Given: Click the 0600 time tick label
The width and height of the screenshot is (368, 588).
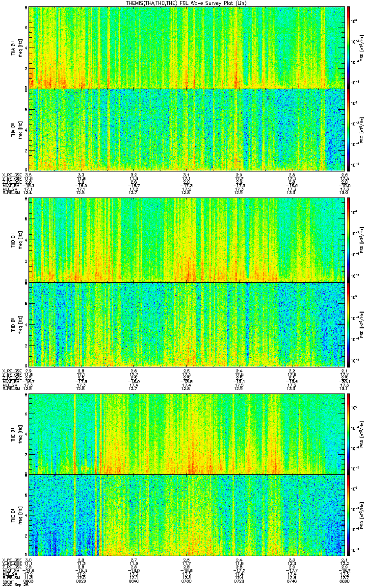Looking at the screenshot, I should pyautogui.click(x=28, y=581).
